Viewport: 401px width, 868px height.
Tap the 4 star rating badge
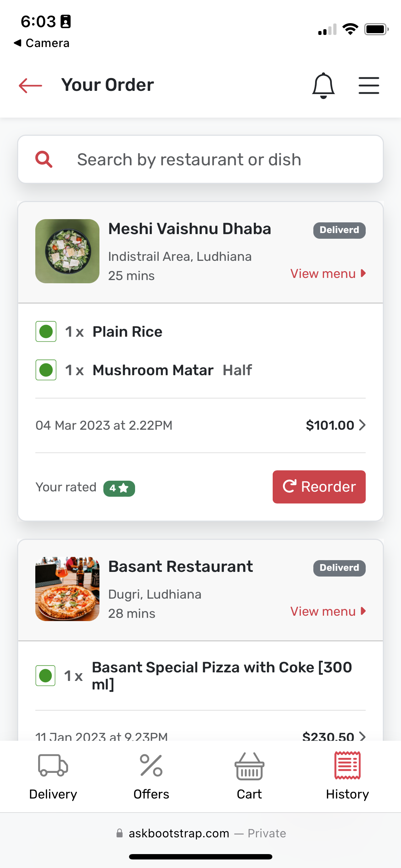point(119,488)
